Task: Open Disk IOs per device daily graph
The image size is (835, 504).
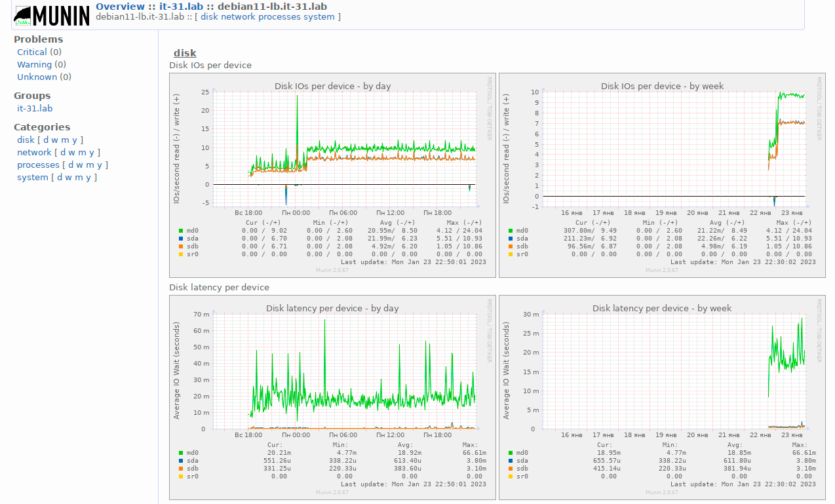Action: pyautogui.click(x=332, y=175)
